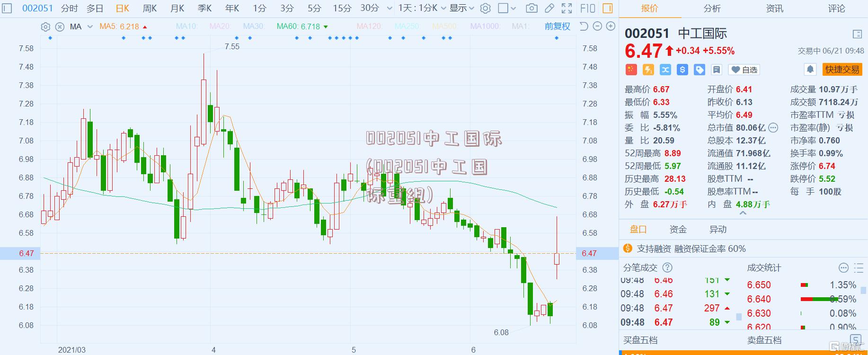Image resolution: width=868 pixels, height=355 pixels.
Task: Open the notes comment icon
Action: (x=717, y=70)
